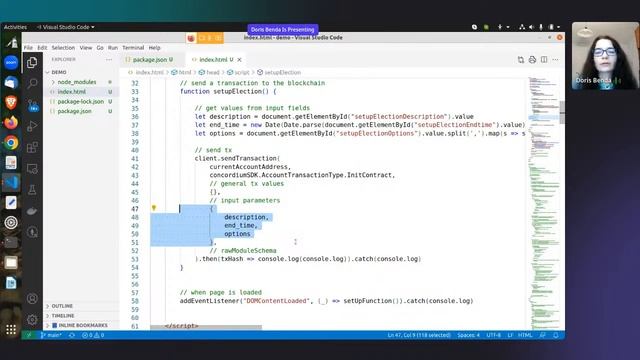
Task: Open the View menu
Action: point(86,48)
